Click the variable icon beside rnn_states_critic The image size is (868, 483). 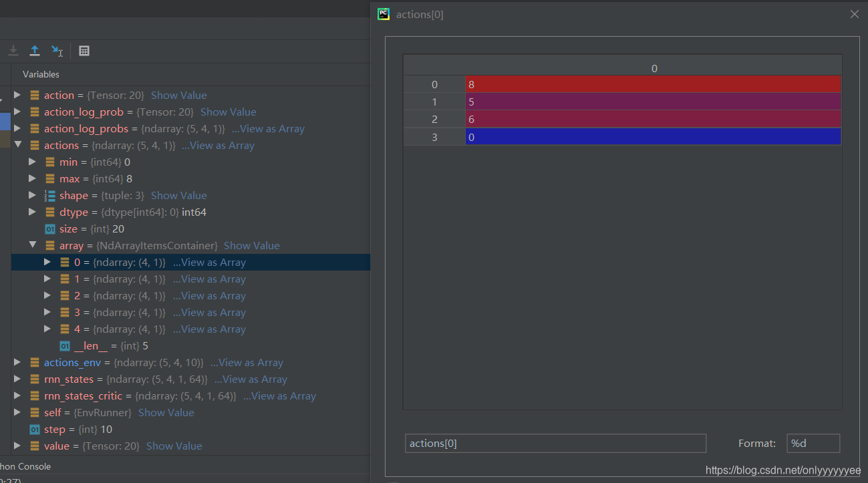35,396
